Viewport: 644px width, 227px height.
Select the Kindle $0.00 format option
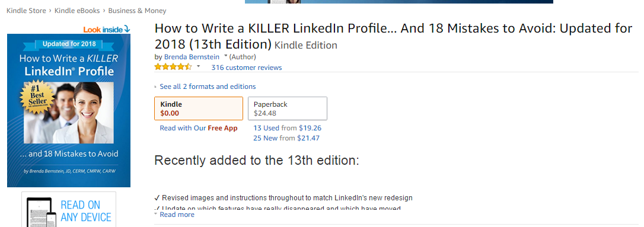coord(199,108)
